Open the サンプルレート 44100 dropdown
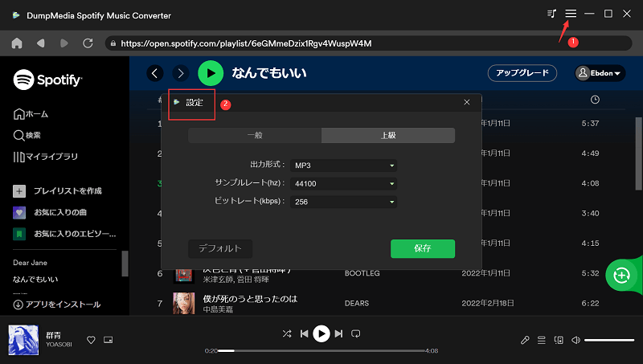Image resolution: width=643 pixels, height=364 pixels. (343, 184)
